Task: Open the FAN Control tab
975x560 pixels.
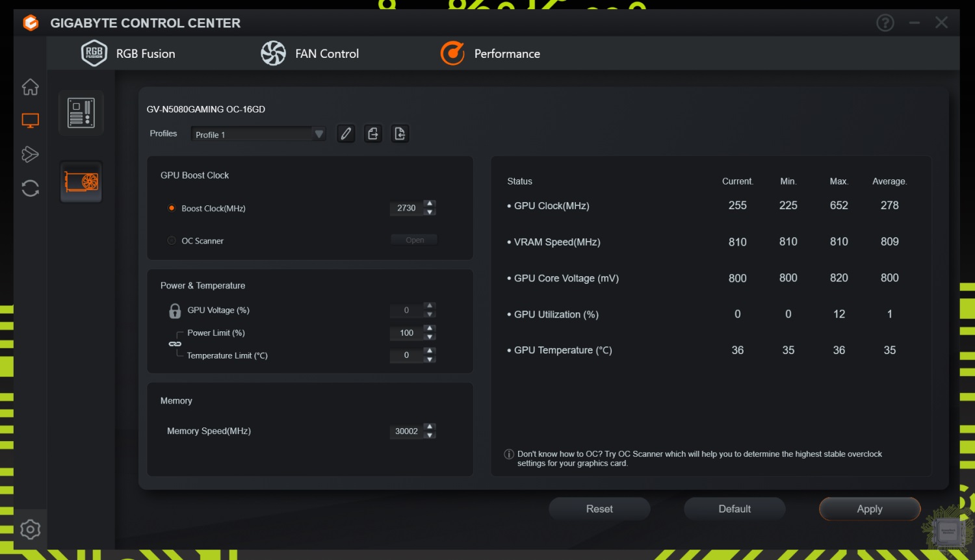Action: click(309, 54)
